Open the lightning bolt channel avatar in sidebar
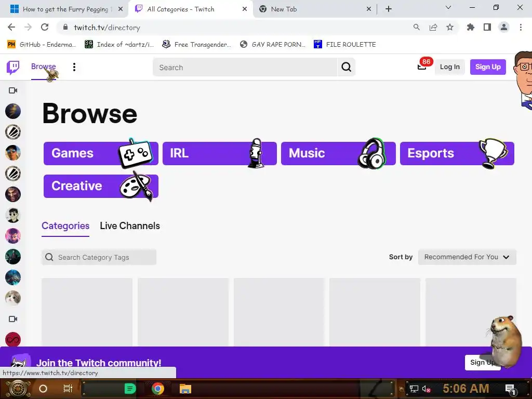Viewport: 532px width, 399px height. coord(13,111)
